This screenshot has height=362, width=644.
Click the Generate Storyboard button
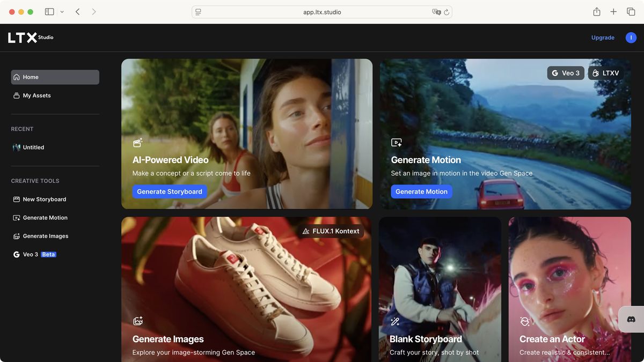pos(170,191)
